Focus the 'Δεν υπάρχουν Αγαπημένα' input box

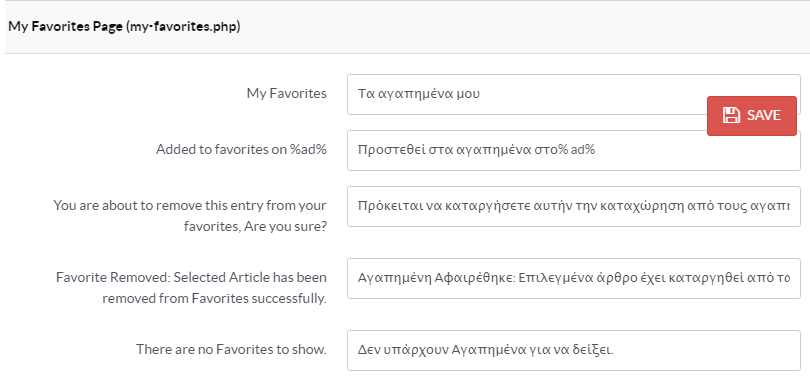pyautogui.click(x=574, y=350)
